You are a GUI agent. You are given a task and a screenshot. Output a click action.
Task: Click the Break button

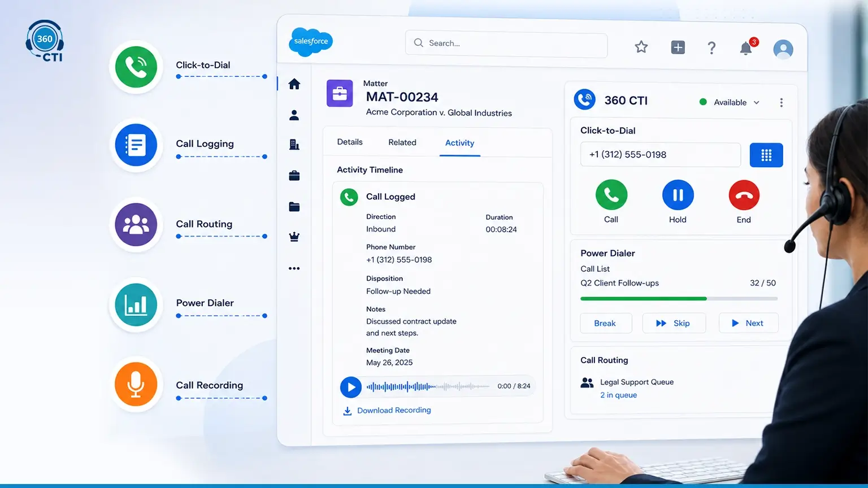click(x=606, y=323)
